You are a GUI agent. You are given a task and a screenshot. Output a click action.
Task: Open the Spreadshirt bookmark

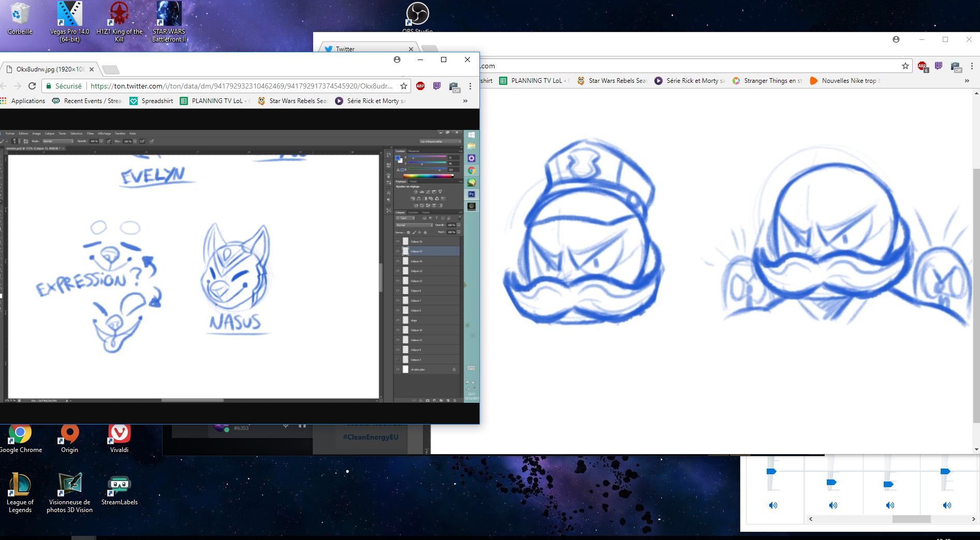pos(151,101)
